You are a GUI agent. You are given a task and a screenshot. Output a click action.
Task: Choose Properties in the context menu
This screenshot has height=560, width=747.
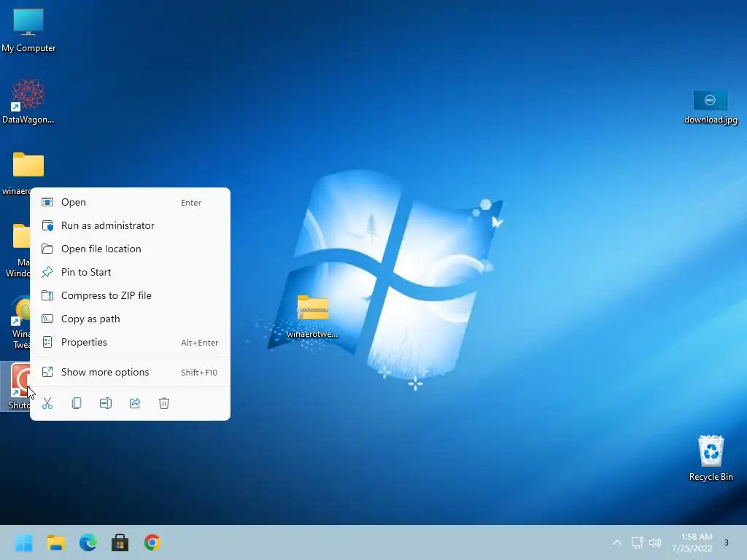130,343
